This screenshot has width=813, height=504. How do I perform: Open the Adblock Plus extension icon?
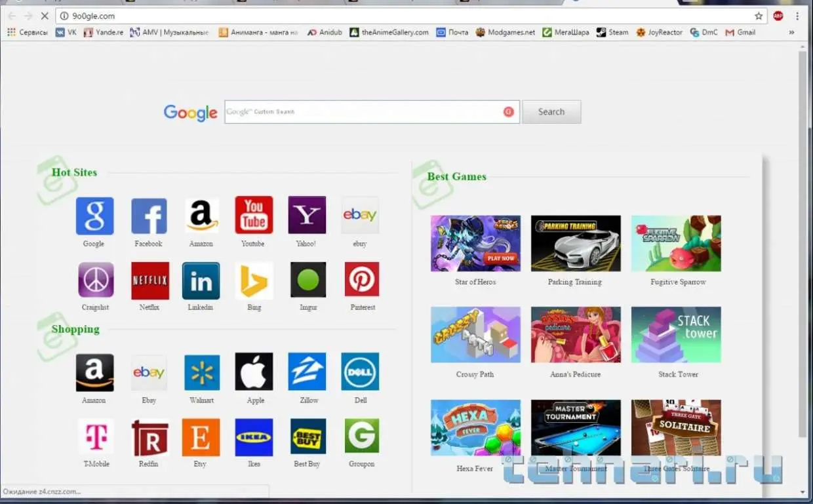click(x=778, y=16)
